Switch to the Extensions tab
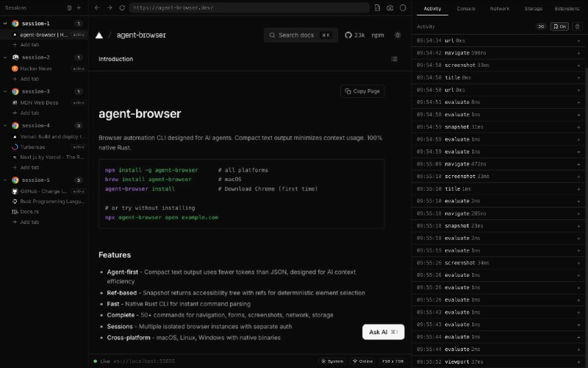This screenshot has width=588, height=368. point(567,8)
